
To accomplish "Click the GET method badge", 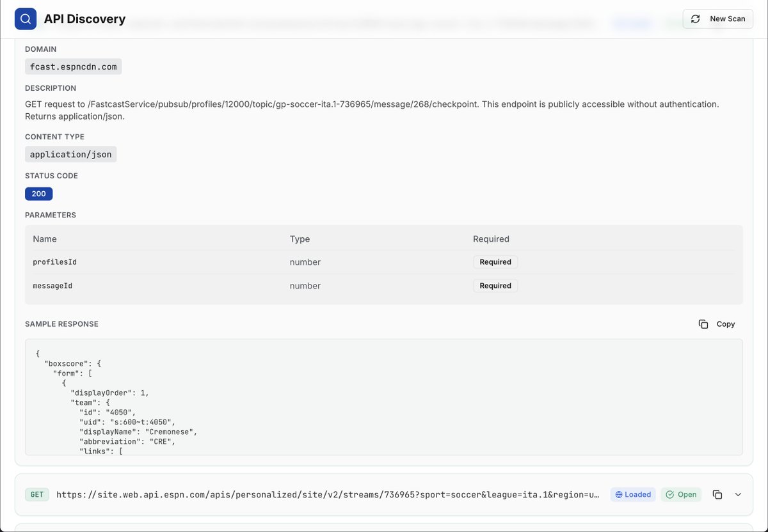I will click(37, 494).
